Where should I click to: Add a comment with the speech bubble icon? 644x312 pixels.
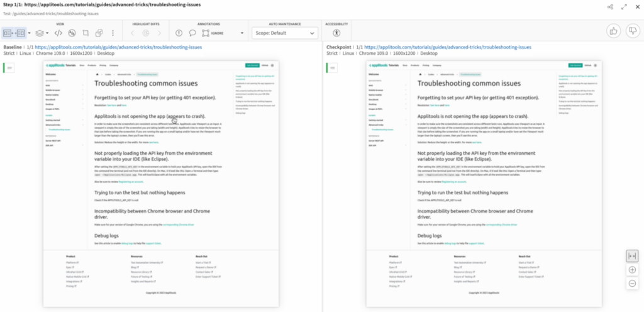(192, 33)
